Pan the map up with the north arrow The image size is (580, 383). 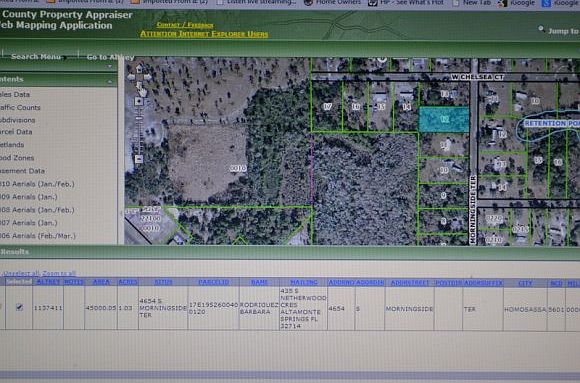pos(139,69)
